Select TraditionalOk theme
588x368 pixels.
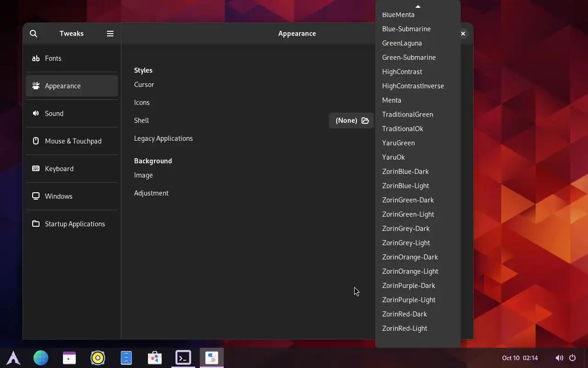pos(418,129)
